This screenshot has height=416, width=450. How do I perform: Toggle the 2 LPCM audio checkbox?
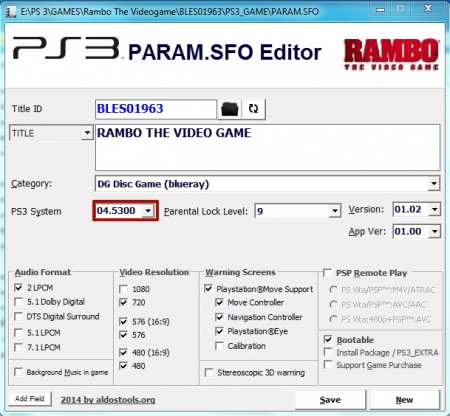point(18,288)
